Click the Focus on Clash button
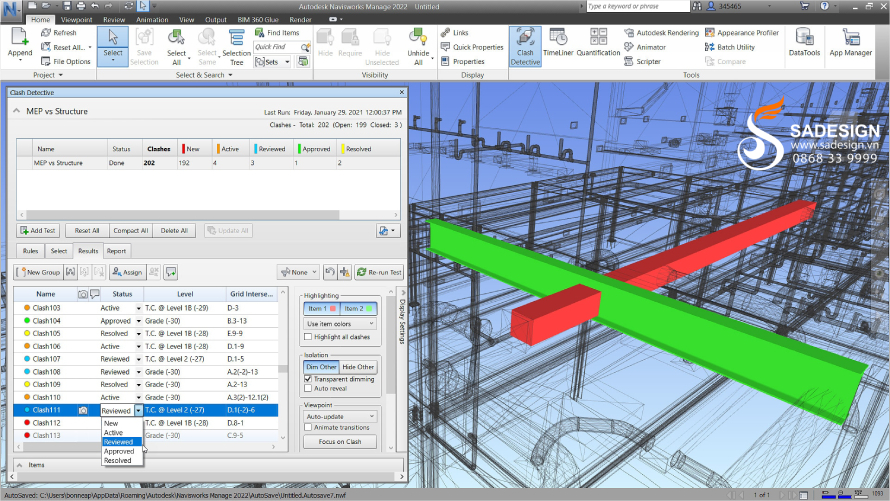 tap(340, 441)
